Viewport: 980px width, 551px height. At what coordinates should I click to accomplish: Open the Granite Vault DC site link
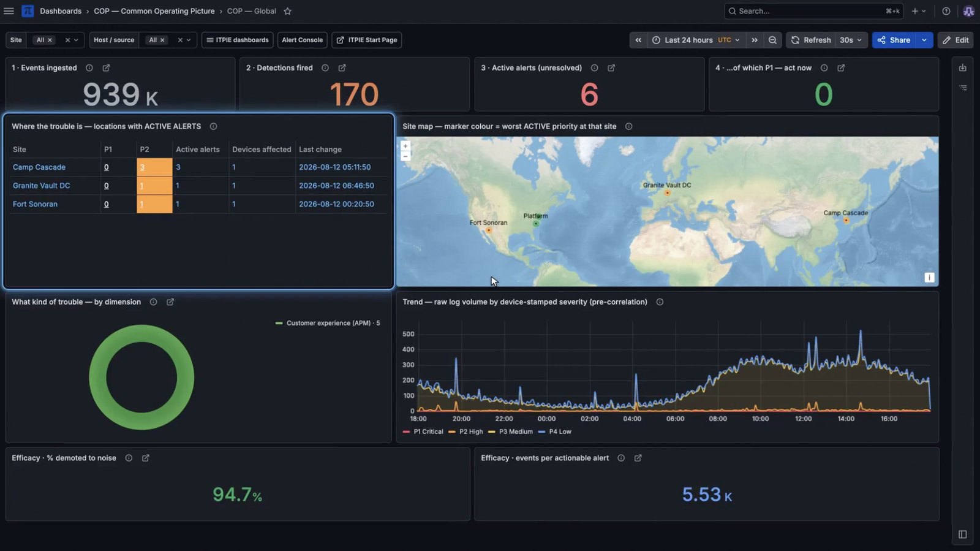[x=42, y=186]
